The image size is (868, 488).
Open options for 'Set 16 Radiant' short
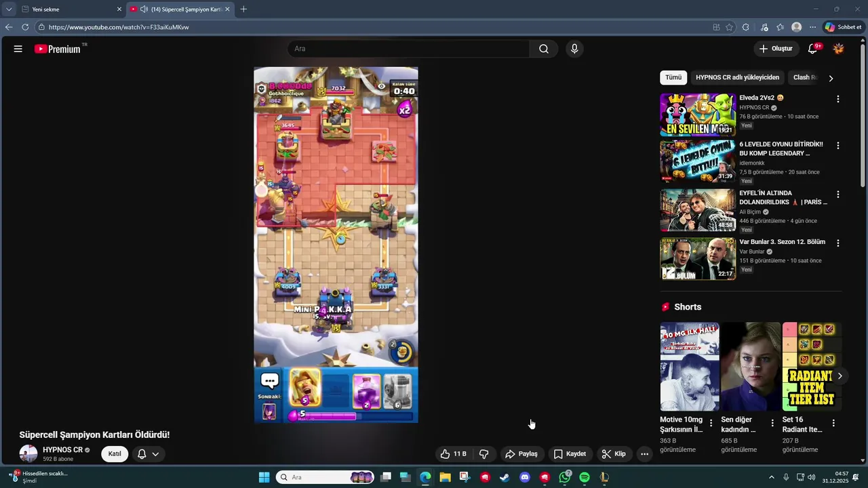(833, 423)
